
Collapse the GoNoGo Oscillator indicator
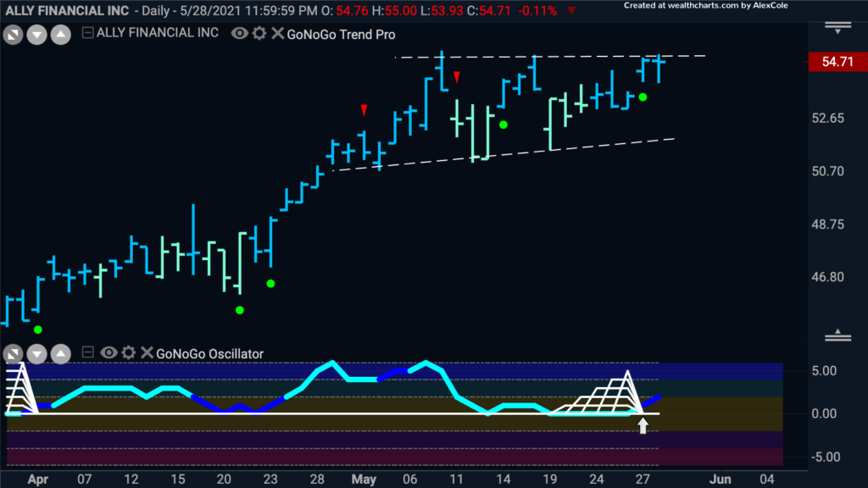point(87,352)
